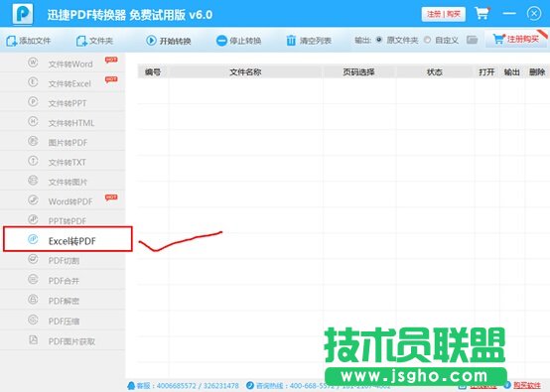Click the 图片转PDF sidebar icon

pyautogui.click(x=33, y=141)
